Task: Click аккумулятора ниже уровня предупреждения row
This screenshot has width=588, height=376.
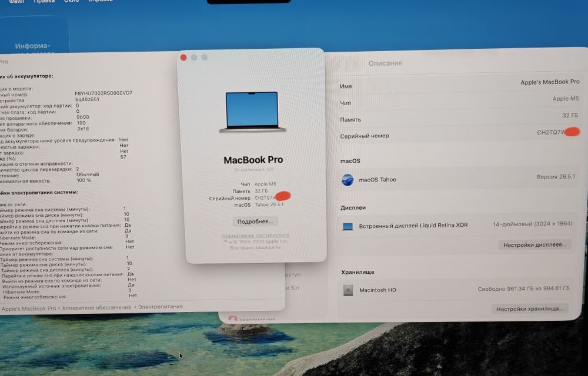Action: click(x=64, y=140)
